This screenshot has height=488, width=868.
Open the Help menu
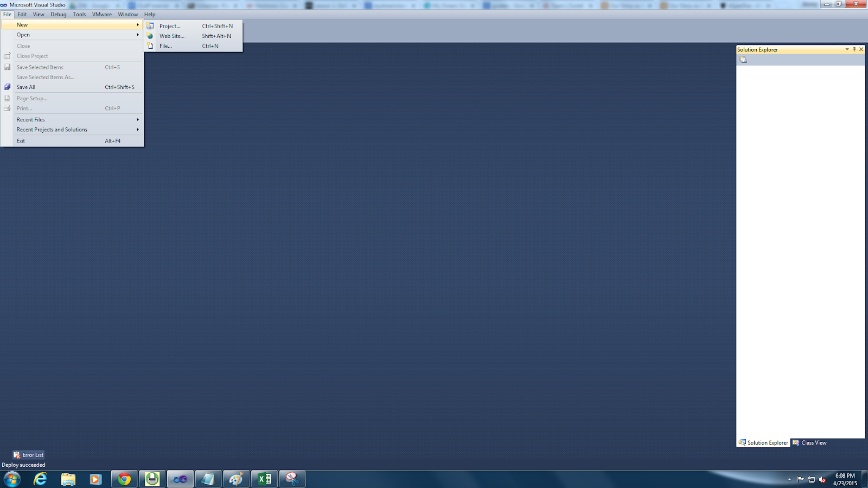point(150,15)
